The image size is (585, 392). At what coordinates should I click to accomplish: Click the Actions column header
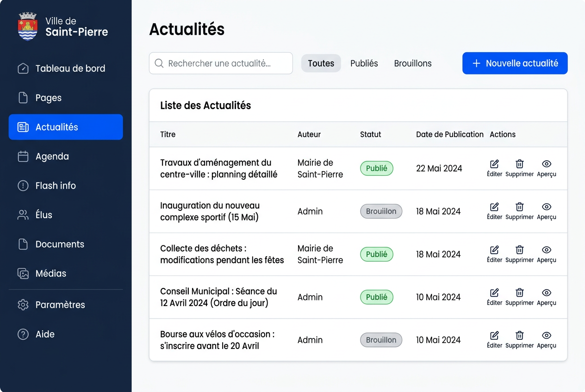click(x=503, y=135)
